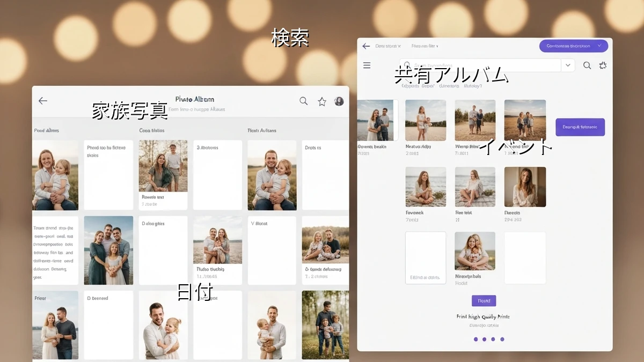Open the hamburger menu in the right window
This screenshot has height=362, width=644.
coord(367,65)
